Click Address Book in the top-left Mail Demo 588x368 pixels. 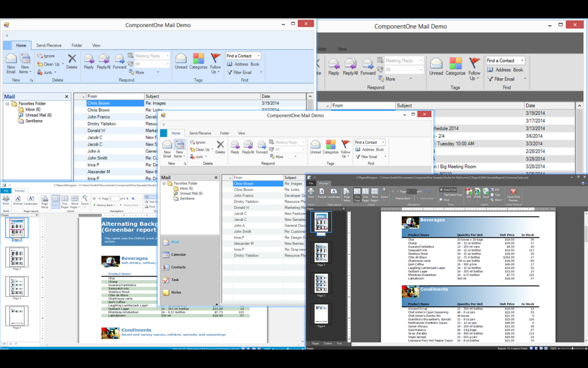click(x=242, y=64)
